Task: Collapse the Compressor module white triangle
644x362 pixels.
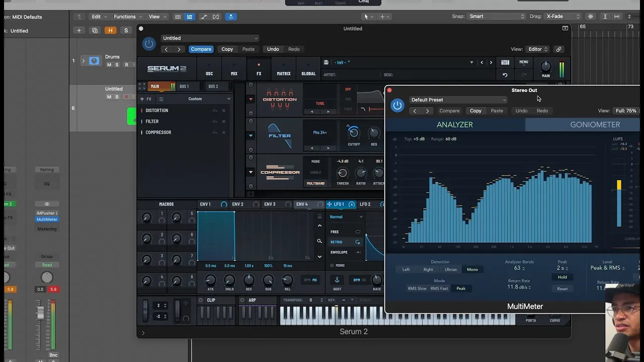Action: coord(251,172)
